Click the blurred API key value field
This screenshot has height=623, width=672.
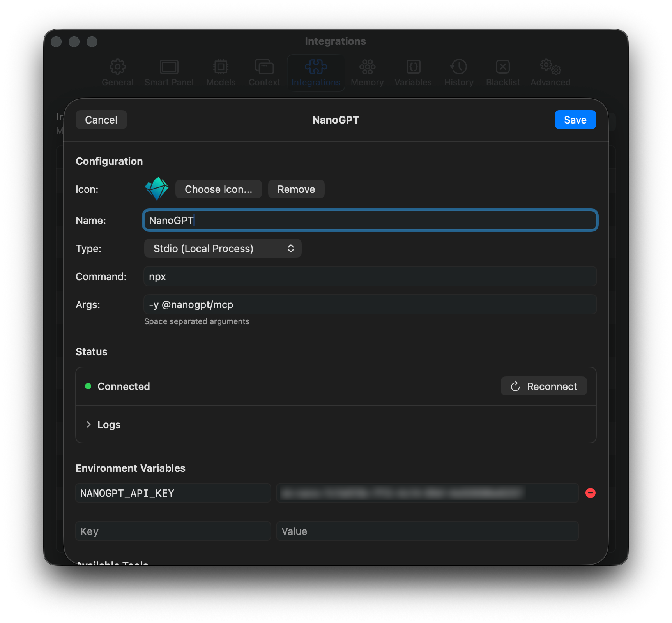point(428,493)
